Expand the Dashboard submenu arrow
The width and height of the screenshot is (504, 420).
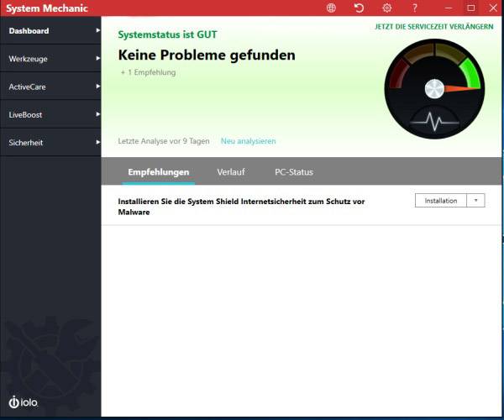coord(97,30)
